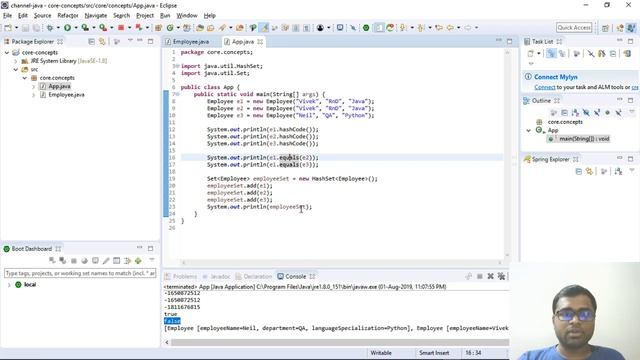
Task: Open the Source menu
Action: [x=42, y=16]
